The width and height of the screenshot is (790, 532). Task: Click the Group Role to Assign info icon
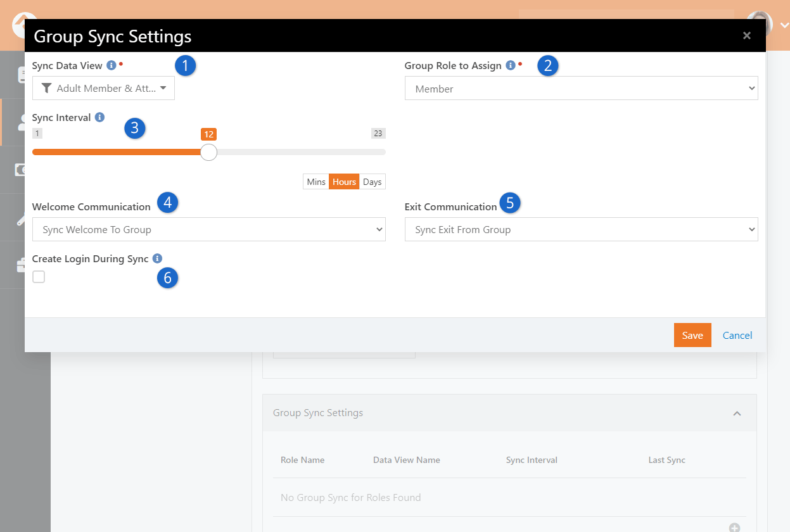[510, 65]
